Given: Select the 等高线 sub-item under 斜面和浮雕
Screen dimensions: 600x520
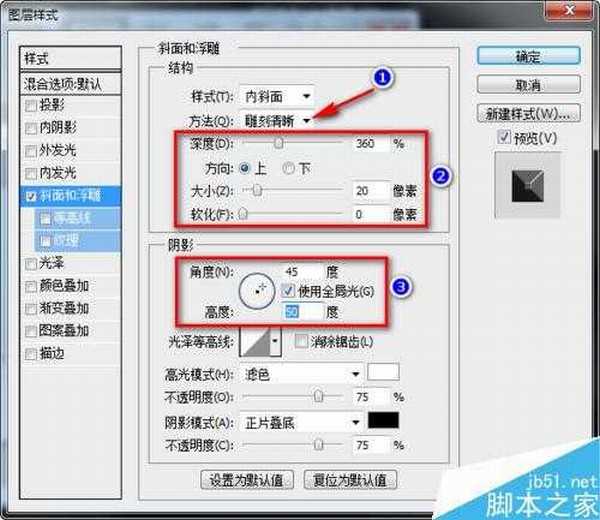Looking at the screenshot, I should click(x=70, y=217).
